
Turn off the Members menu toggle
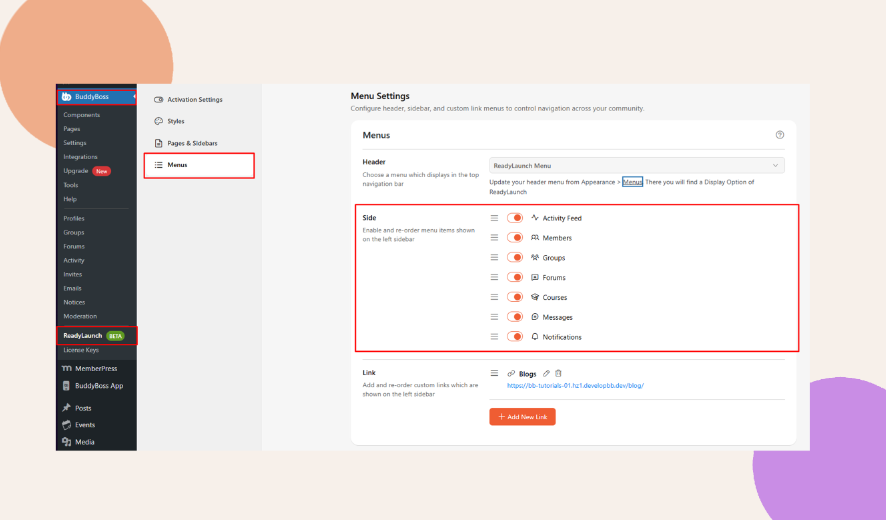click(x=515, y=238)
